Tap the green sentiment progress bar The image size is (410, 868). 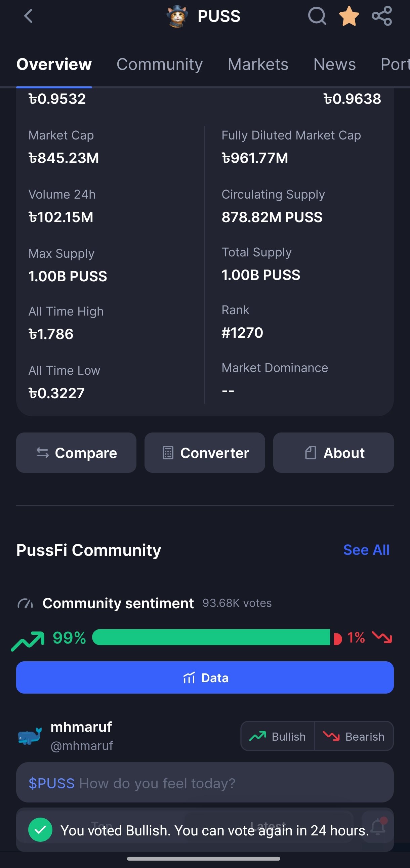pyautogui.click(x=211, y=637)
